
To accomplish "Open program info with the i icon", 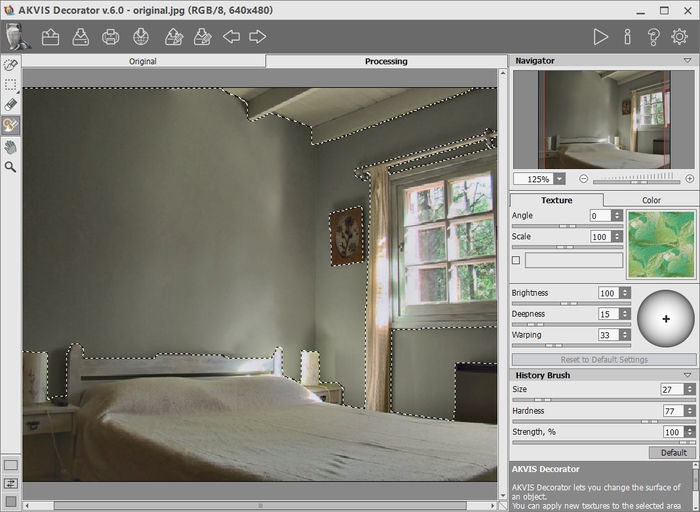I will [627, 37].
